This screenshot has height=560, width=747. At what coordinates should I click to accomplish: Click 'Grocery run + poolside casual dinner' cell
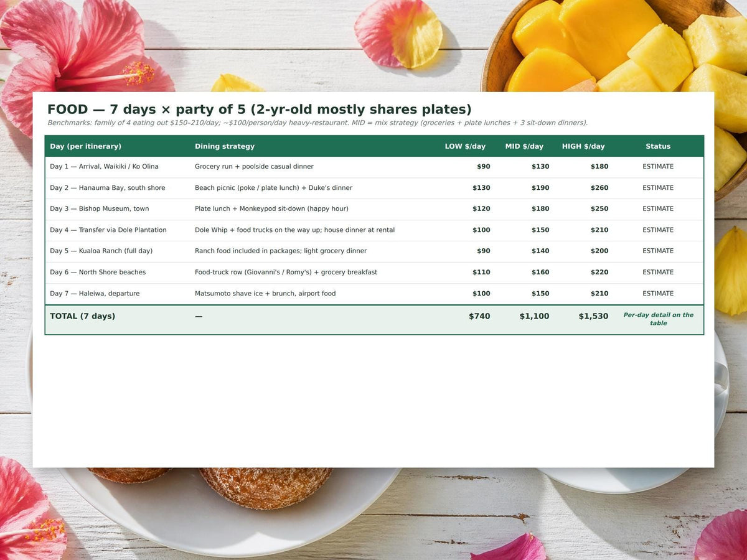point(254,167)
